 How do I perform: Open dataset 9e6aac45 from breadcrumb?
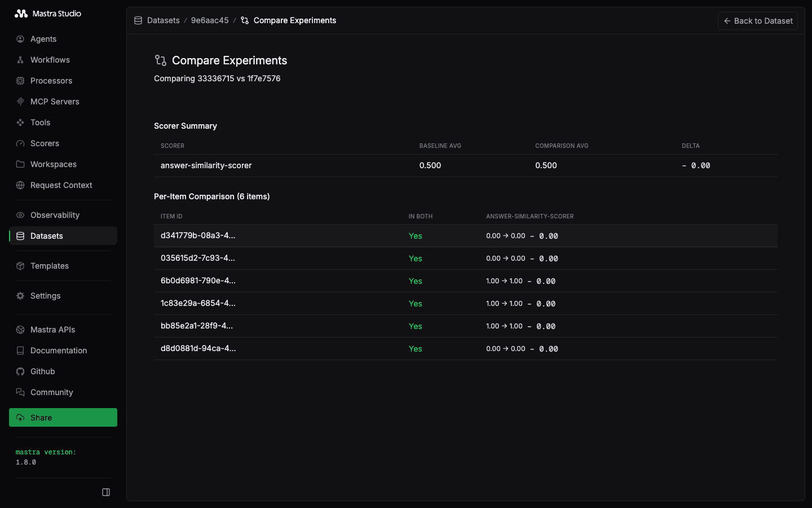coord(209,20)
